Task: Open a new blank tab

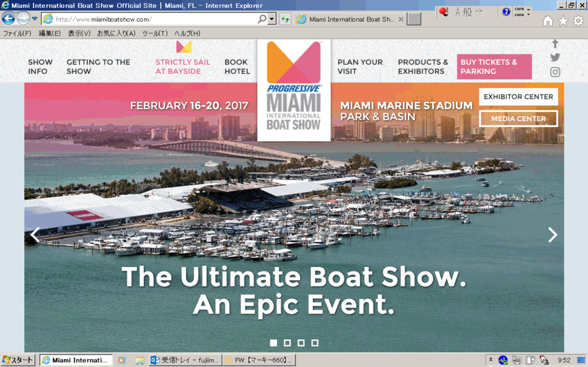Action: [414, 19]
